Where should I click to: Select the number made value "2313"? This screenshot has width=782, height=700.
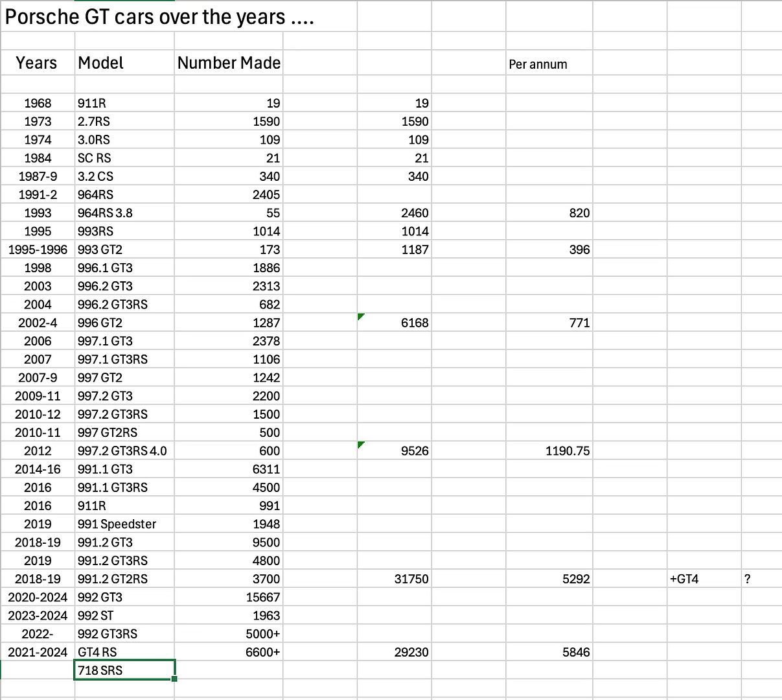228,286
